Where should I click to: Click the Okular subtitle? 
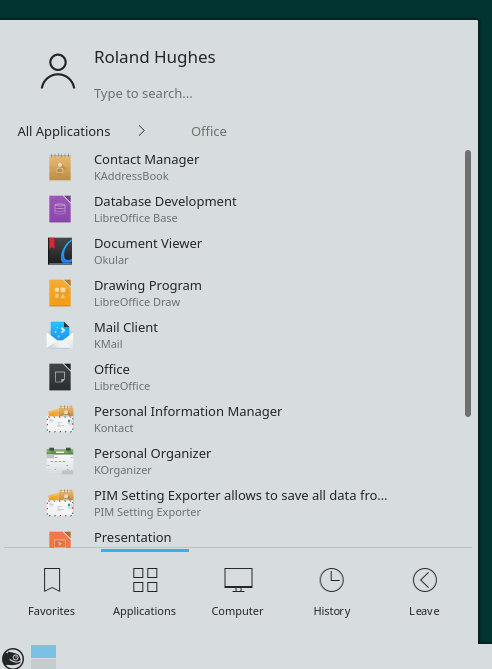pyautogui.click(x=111, y=260)
